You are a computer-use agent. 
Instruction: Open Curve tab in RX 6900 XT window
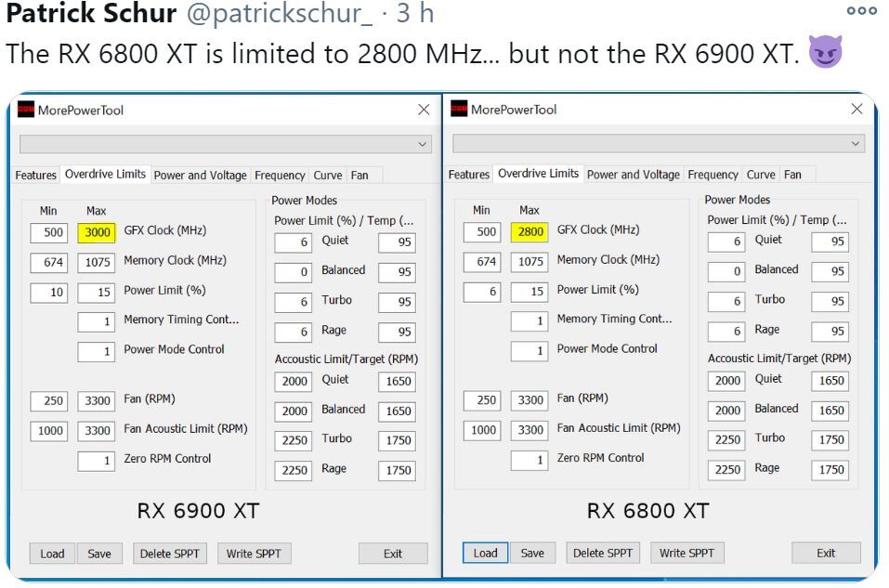(328, 176)
